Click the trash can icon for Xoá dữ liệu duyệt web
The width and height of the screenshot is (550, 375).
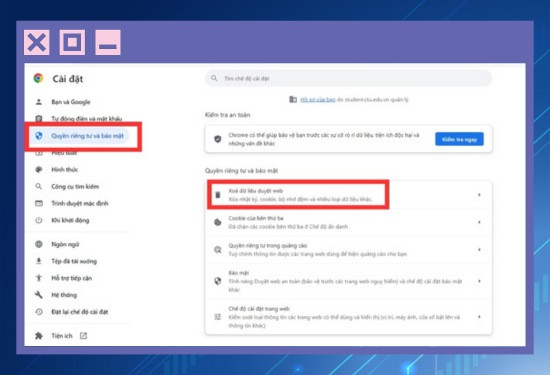217,195
